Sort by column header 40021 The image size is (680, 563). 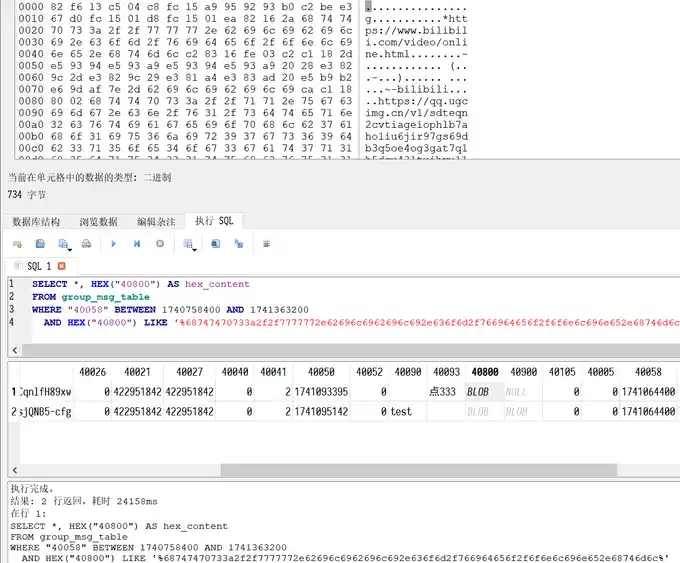(137, 372)
